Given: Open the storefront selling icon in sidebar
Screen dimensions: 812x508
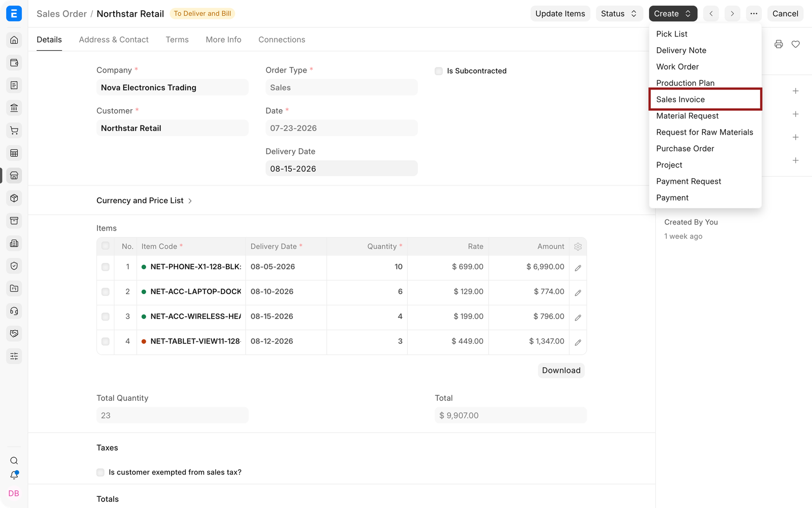Looking at the screenshot, I should (14, 176).
